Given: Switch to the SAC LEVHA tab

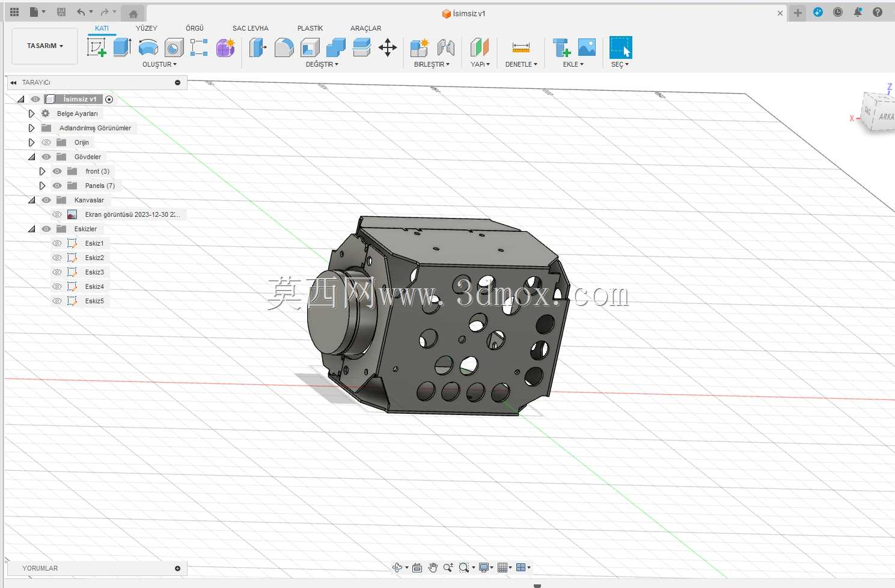Looking at the screenshot, I should coord(251,28).
